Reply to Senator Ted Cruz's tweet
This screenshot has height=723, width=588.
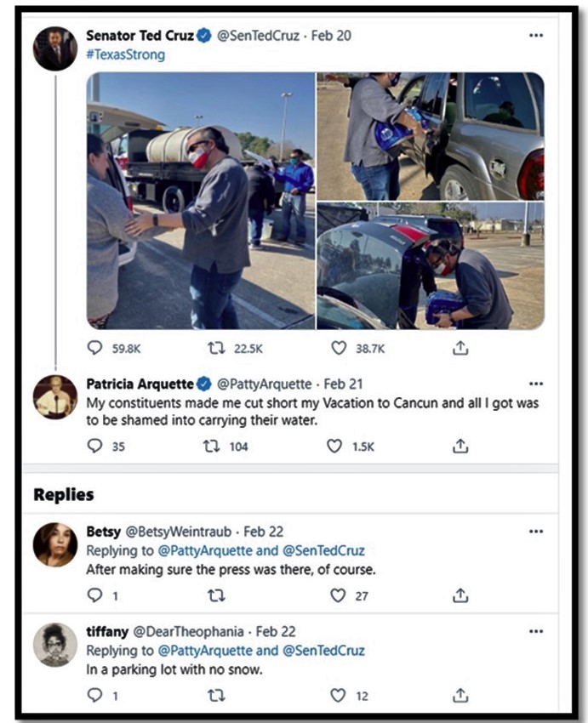[x=94, y=348]
